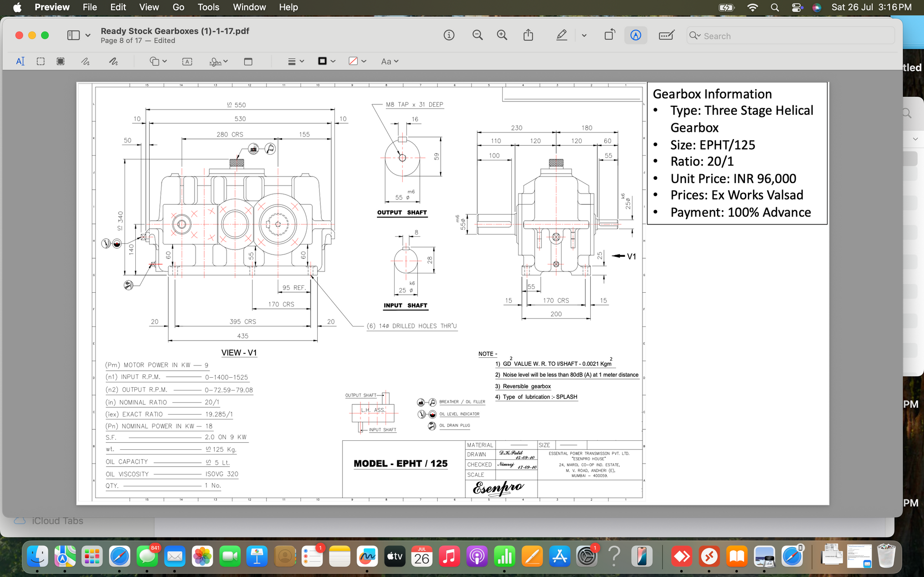Screen dimensions: 924x577
Task: Show Wi-Fi status menu
Action: tap(752, 7)
